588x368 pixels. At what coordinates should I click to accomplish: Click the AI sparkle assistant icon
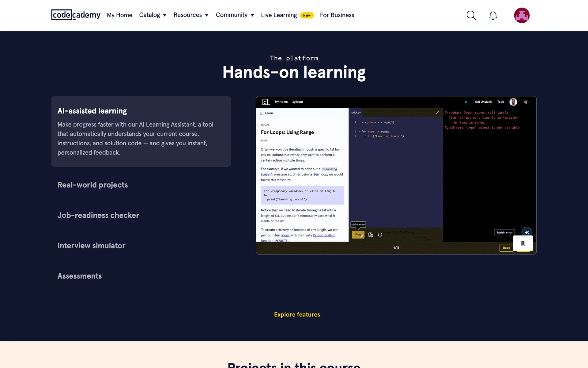click(x=527, y=232)
